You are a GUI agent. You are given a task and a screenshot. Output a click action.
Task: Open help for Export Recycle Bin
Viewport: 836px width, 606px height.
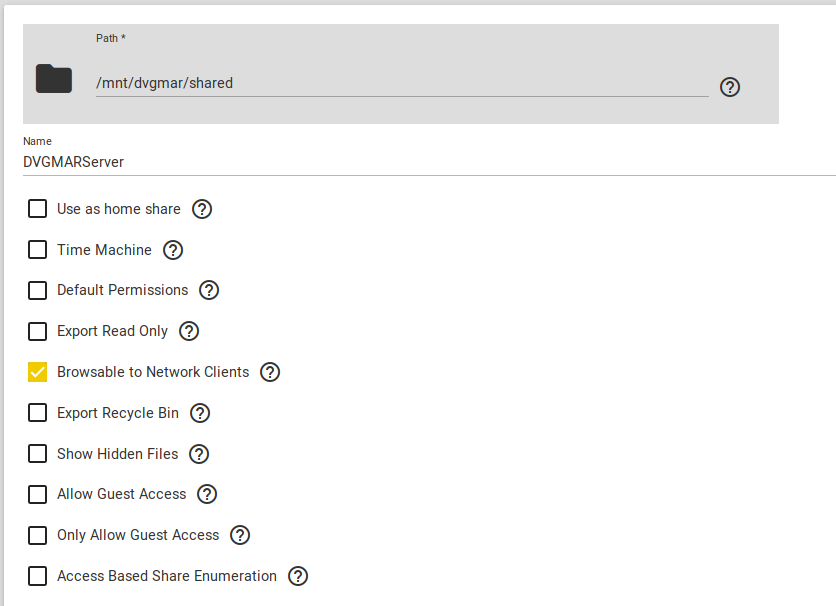click(200, 413)
